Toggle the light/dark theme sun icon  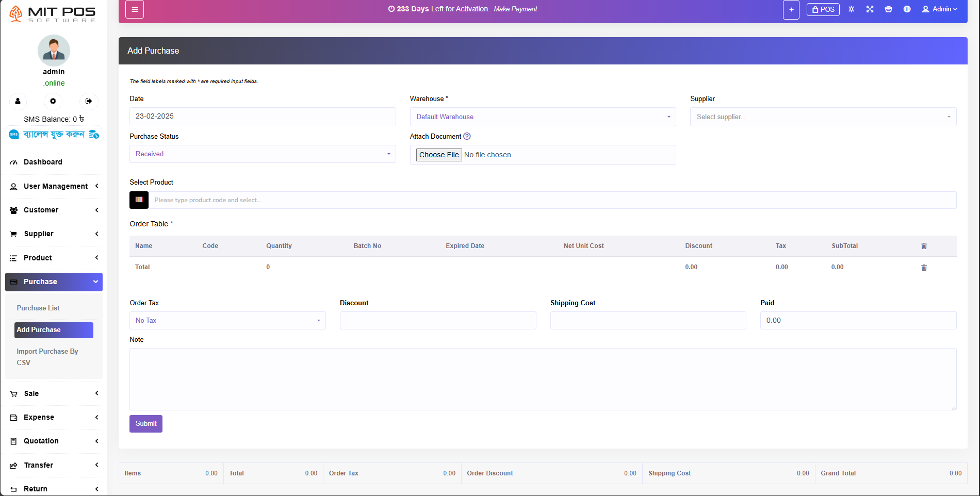851,9
